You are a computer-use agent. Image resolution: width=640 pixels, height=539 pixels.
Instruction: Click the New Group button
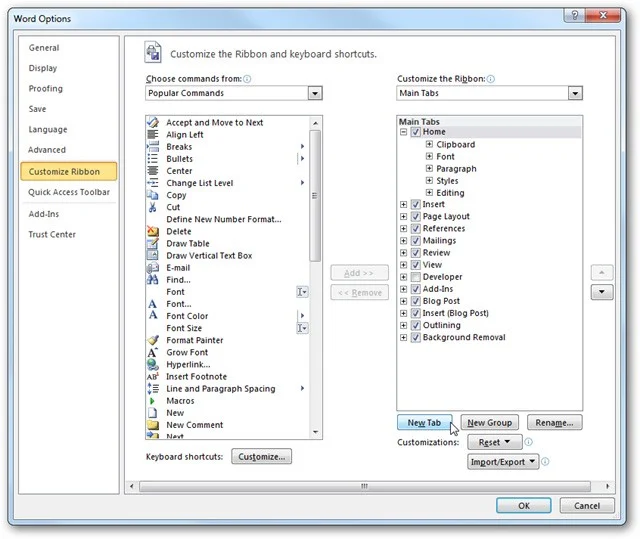pos(490,423)
